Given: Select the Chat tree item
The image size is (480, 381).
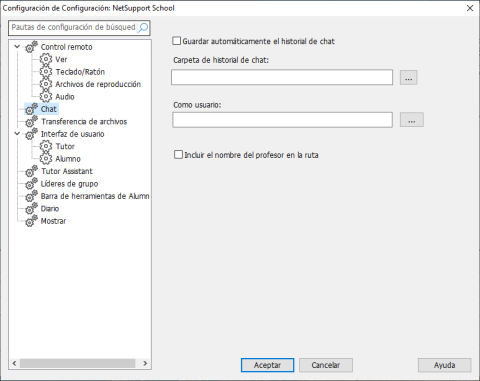Looking at the screenshot, I should pyautogui.click(x=49, y=109).
